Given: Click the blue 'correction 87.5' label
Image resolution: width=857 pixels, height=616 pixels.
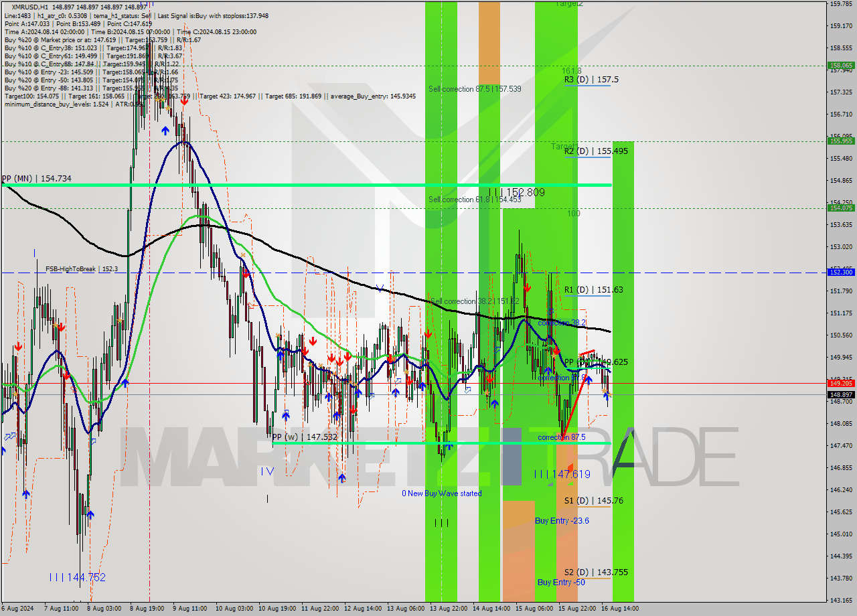Looking at the screenshot, I should 562,437.
